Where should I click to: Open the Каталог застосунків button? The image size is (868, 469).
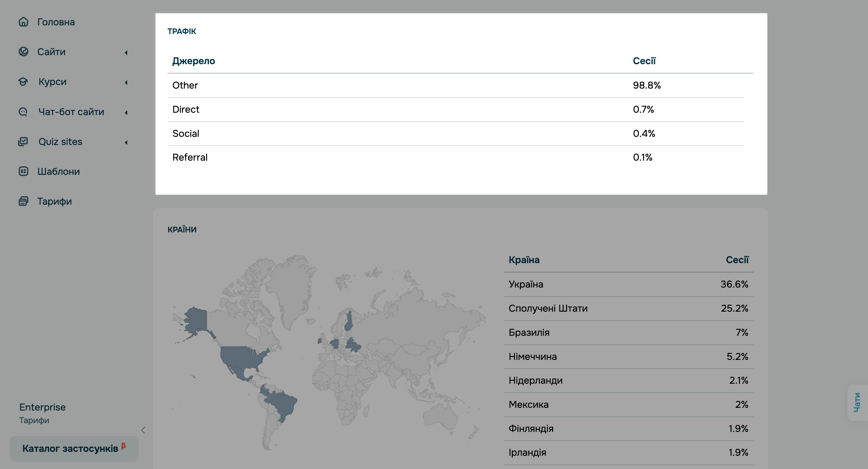coord(74,449)
